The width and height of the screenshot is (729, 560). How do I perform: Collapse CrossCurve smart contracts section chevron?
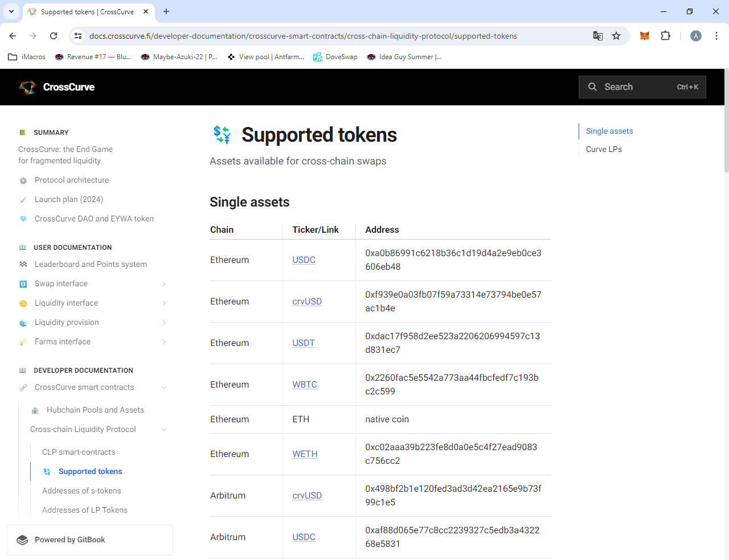[x=164, y=388]
